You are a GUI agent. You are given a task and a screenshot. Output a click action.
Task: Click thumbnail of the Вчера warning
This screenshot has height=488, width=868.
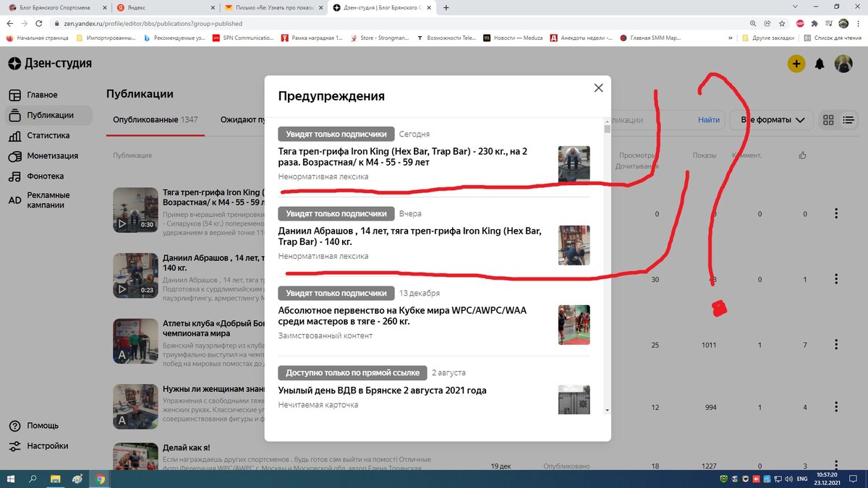click(x=574, y=245)
